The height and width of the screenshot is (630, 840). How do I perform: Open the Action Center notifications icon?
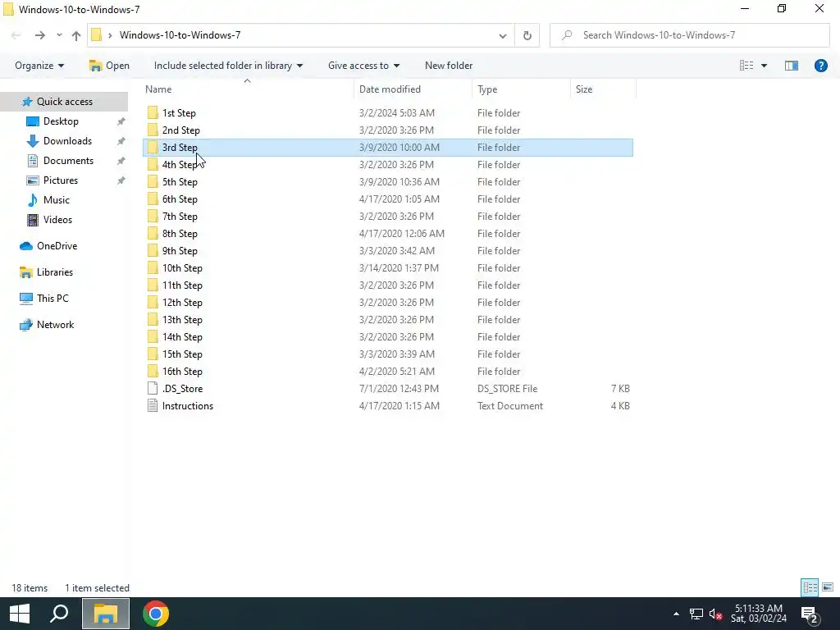pos(810,614)
